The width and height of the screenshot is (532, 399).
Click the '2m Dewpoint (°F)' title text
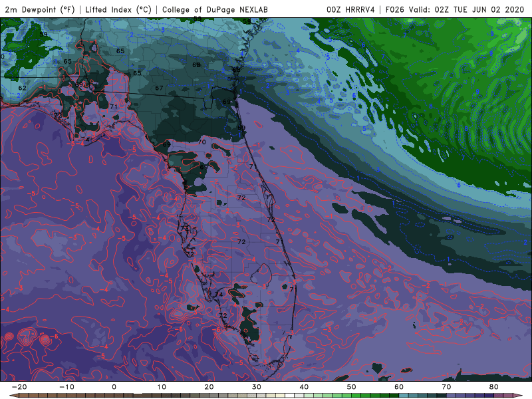pyautogui.click(x=39, y=10)
